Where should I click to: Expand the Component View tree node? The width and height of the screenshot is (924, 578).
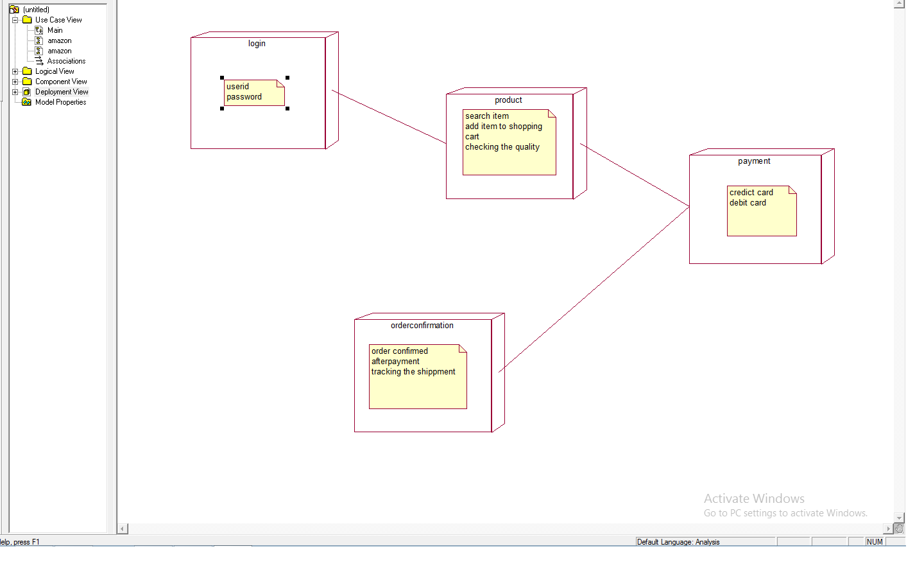click(15, 82)
